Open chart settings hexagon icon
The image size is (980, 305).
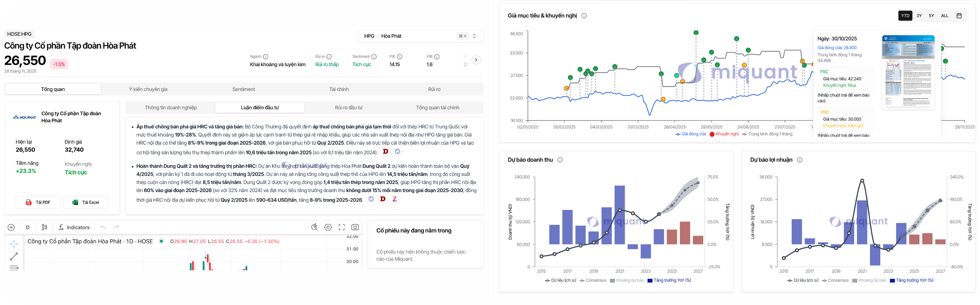click(x=328, y=227)
